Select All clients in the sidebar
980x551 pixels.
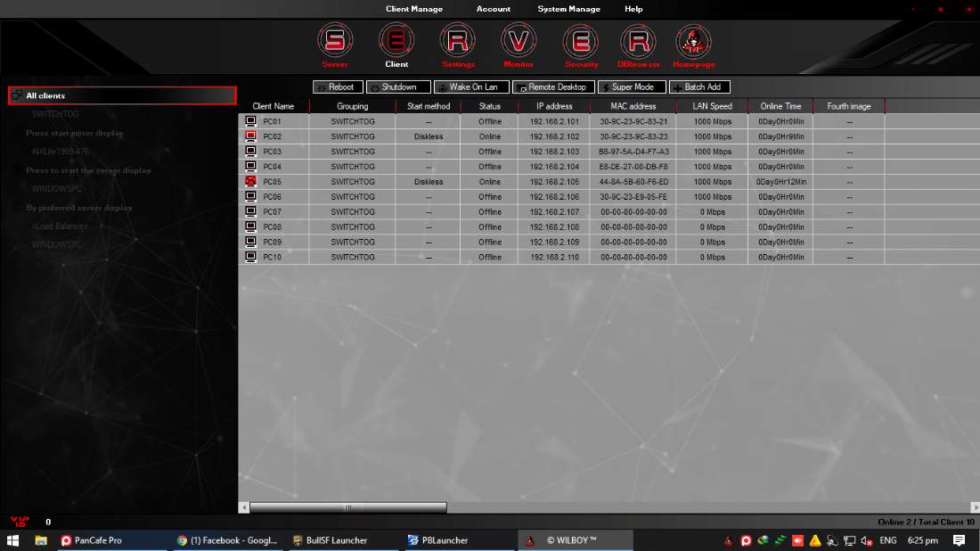pyautogui.click(x=123, y=95)
